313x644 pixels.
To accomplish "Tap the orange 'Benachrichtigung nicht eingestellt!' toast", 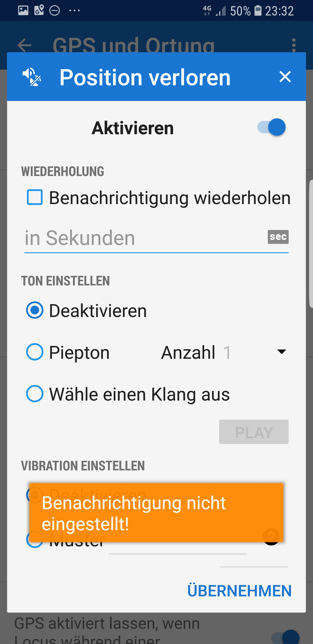I will tap(156, 513).
